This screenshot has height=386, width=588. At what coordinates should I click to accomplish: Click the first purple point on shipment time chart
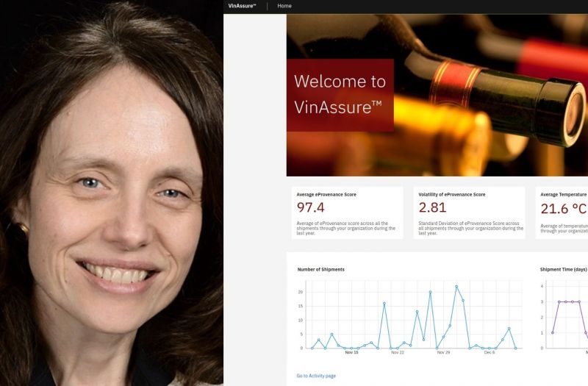click(553, 333)
